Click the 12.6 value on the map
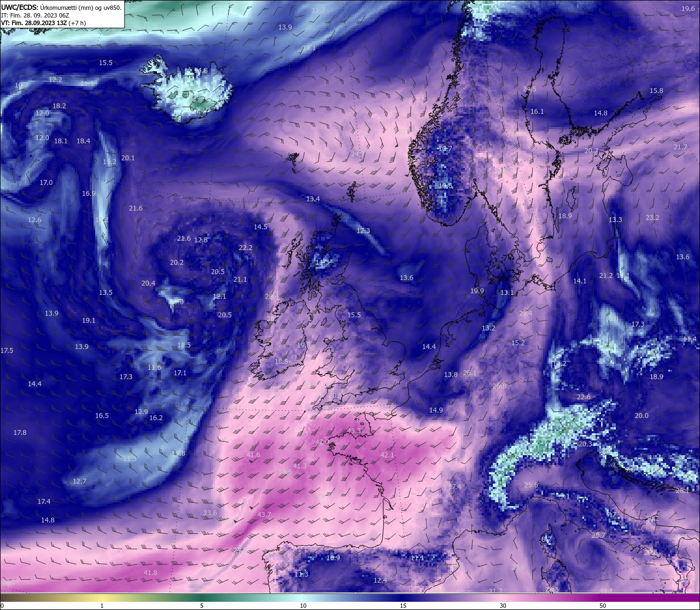This screenshot has width=700, height=610. coord(34,220)
